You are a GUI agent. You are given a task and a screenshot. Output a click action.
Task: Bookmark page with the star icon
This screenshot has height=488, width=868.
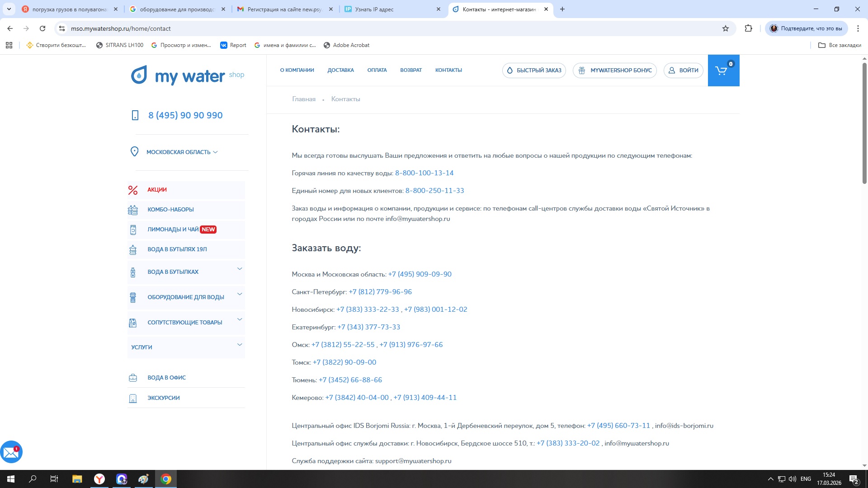[x=726, y=28]
